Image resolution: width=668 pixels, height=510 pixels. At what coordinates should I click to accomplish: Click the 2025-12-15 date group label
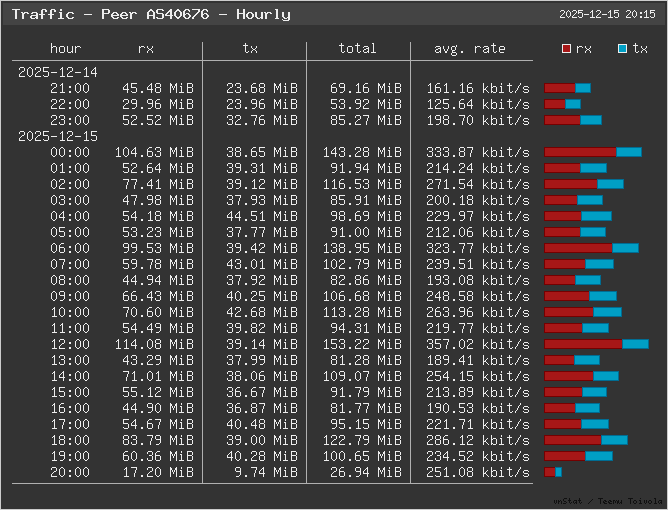click(57, 136)
